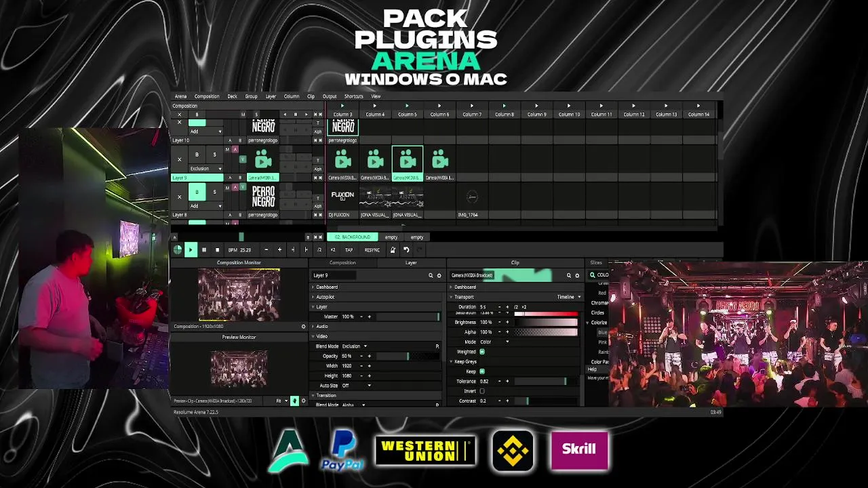Open Video Blend Mode Exclusion dropdown
Image resolution: width=868 pixels, height=488 pixels.
tap(355, 346)
